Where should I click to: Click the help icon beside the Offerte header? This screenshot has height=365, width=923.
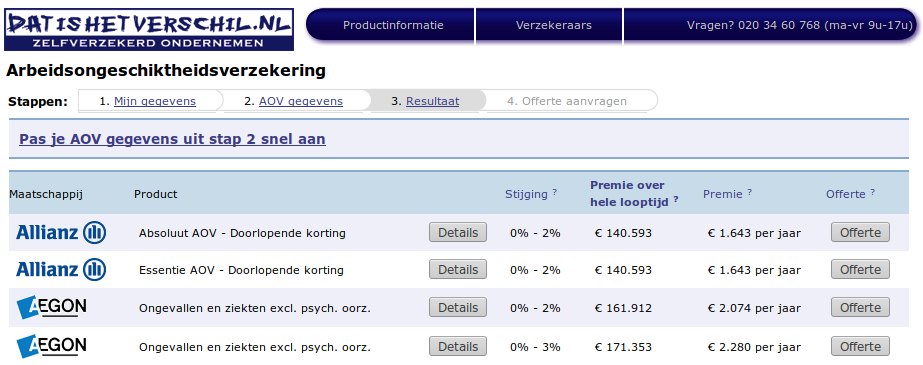coord(872,192)
